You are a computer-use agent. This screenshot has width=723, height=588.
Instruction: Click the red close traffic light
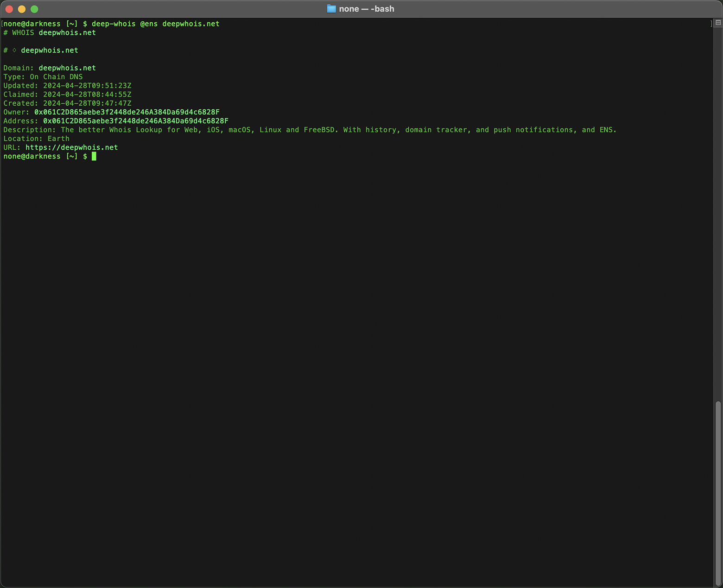[8, 9]
